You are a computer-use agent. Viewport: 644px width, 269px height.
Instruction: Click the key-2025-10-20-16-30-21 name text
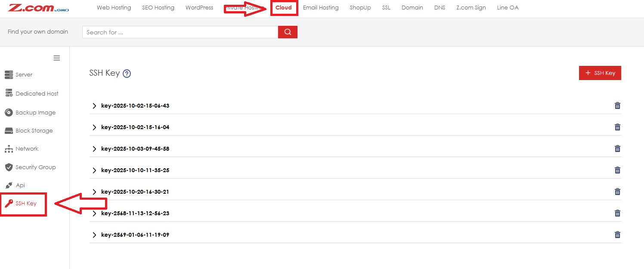click(x=135, y=192)
